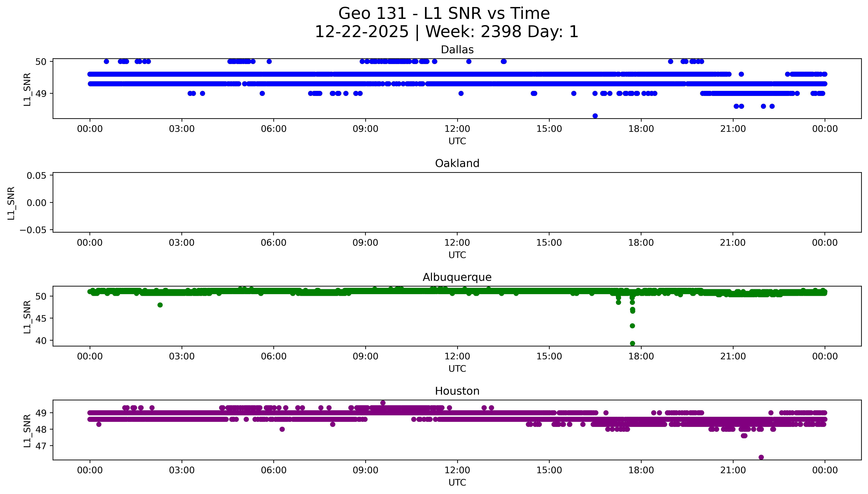Click the 47 y-axis tick in the Houston plot
The image size is (868, 494).
tap(41, 446)
